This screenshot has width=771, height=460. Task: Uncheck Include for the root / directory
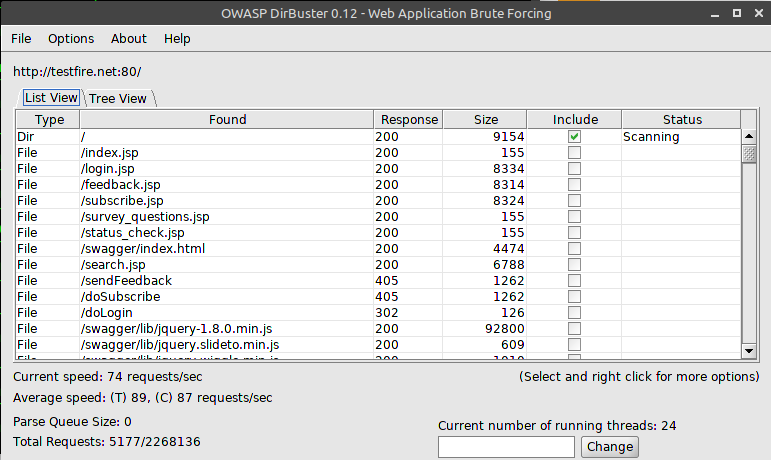pyautogui.click(x=574, y=137)
